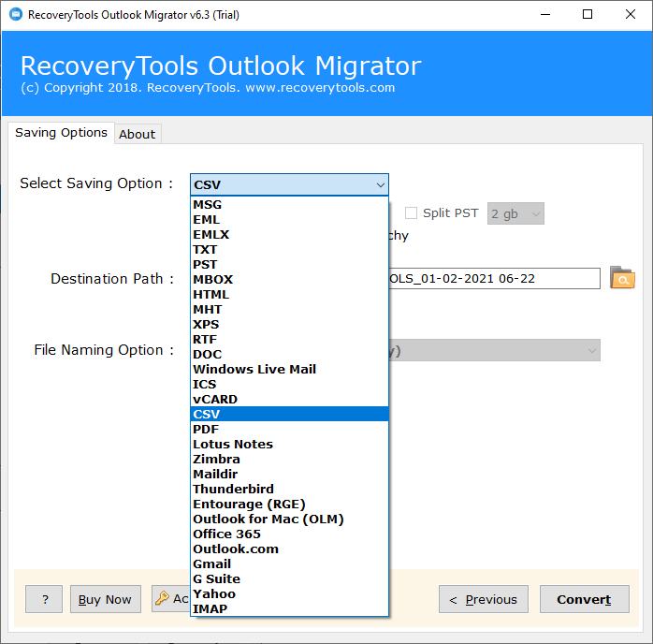Image resolution: width=653 pixels, height=644 pixels.
Task: Choose EMLX from the saving list
Action: click(x=289, y=235)
